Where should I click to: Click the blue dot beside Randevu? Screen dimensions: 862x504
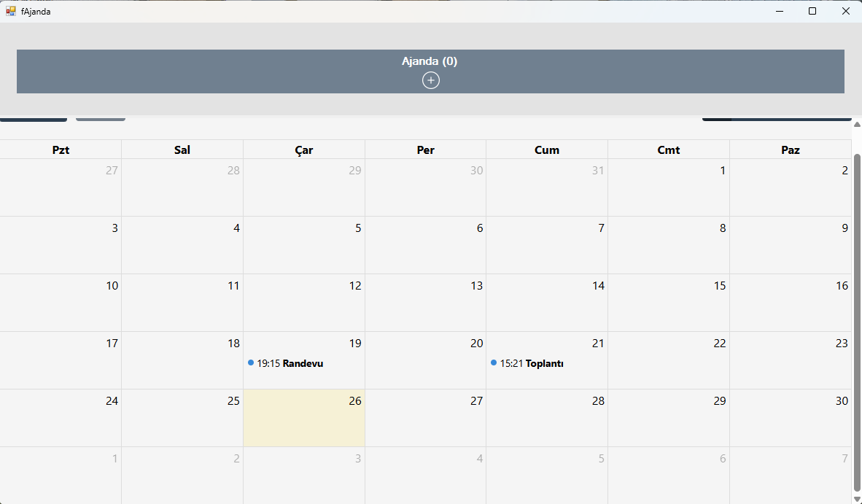tap(251, 363)
